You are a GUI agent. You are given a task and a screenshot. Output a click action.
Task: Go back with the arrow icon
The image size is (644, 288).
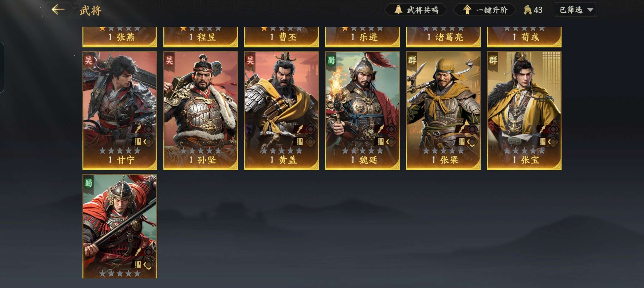coord(58,10)
